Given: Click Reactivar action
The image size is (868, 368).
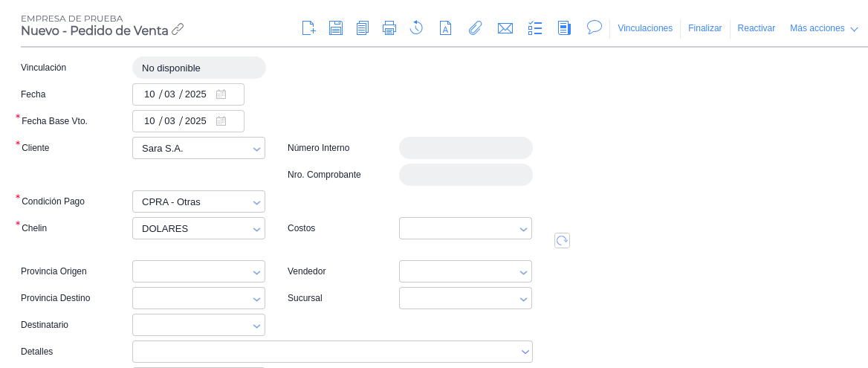Looking at the screenshot, I should click(x=757, y=28).
